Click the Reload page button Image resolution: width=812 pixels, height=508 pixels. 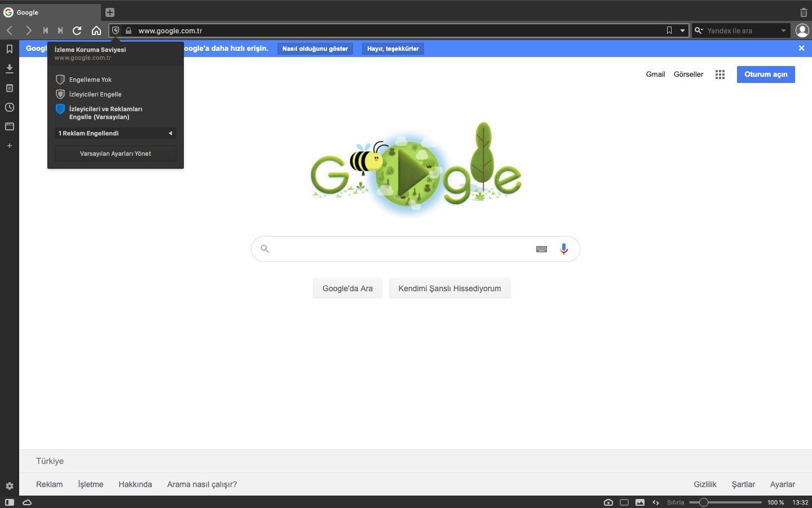(77, 30)
